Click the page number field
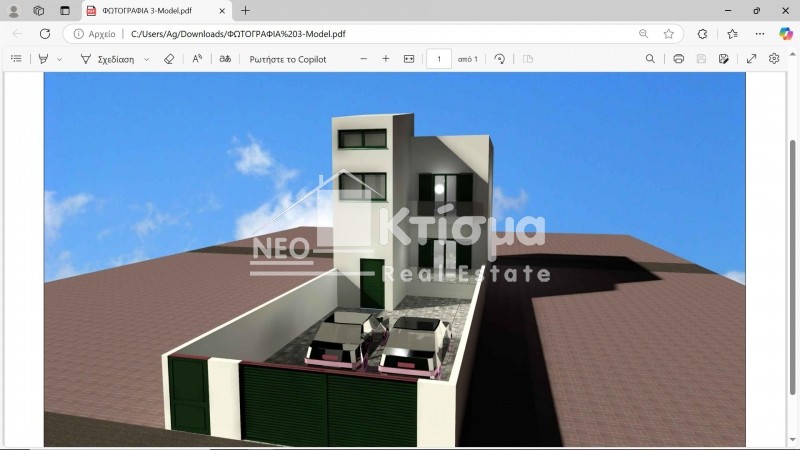This screenshot has width=800, height=450. tap(439, 59)
